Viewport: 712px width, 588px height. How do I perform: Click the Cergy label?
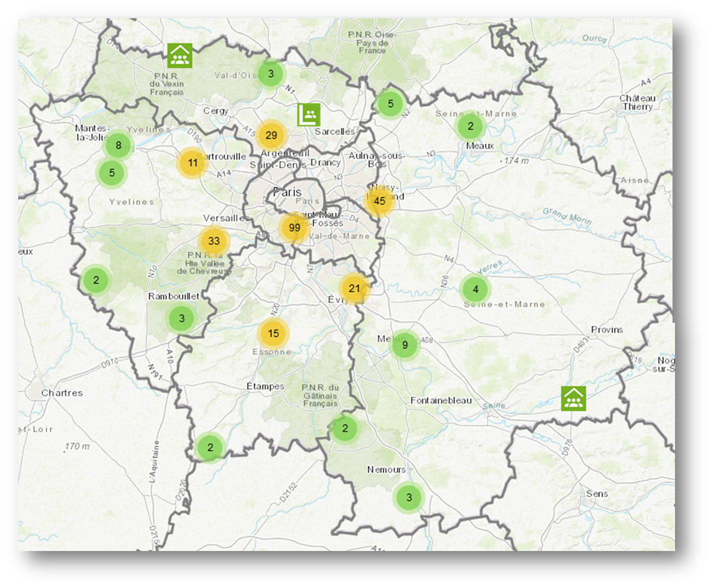click(216, 110)
